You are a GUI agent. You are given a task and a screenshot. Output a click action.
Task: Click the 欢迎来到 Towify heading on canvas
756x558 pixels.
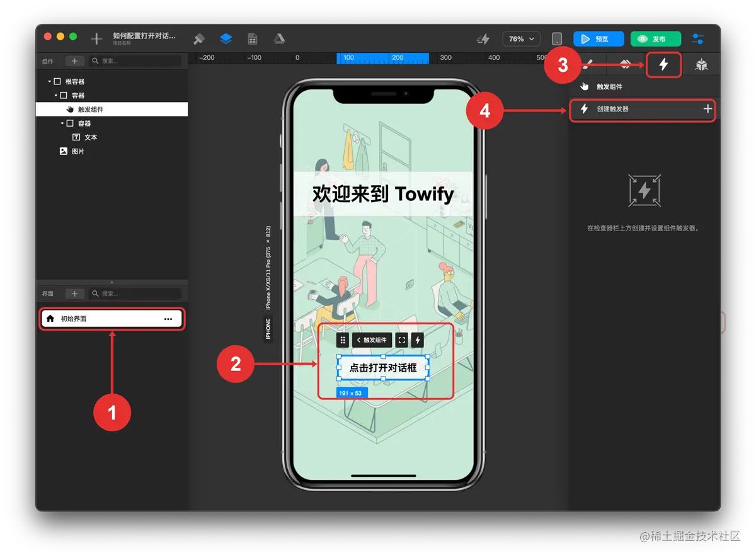383,194
